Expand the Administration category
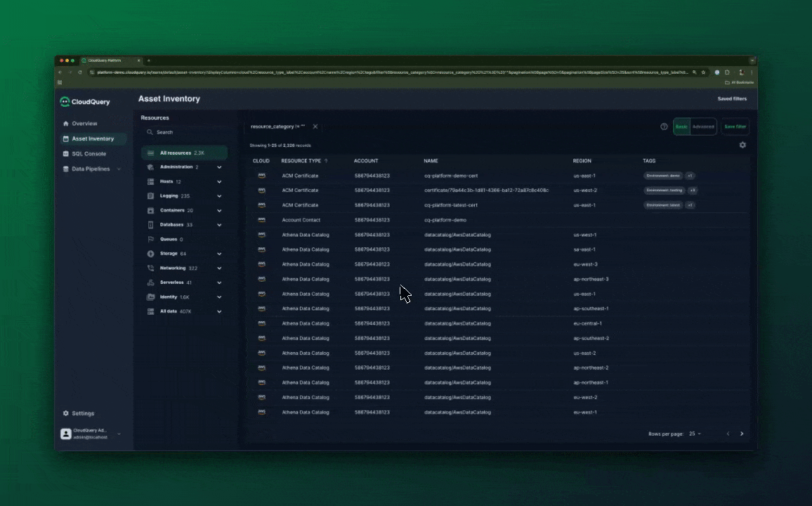 coord(219,167)
